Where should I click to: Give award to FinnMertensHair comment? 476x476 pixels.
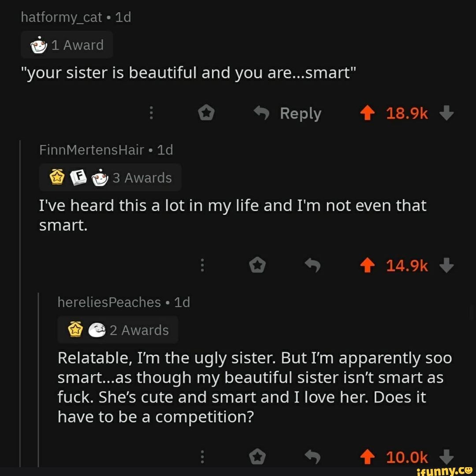pos(257,266)
